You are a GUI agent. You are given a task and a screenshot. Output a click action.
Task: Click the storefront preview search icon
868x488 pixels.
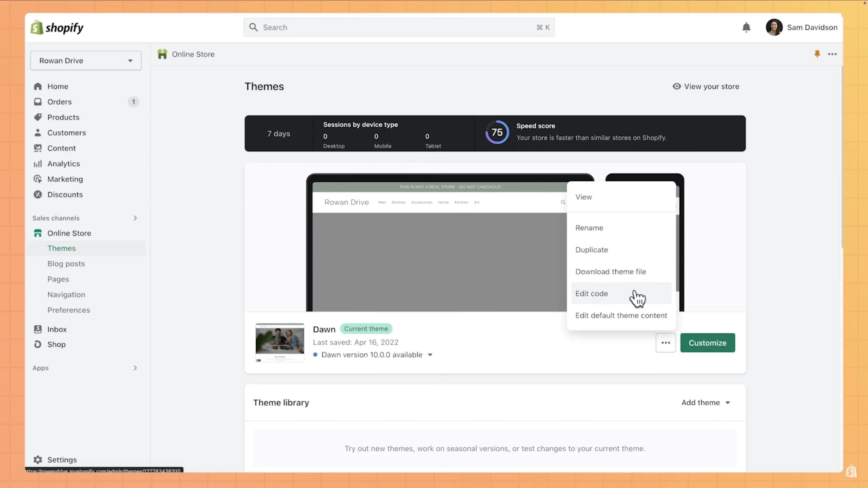coord(563,202)
